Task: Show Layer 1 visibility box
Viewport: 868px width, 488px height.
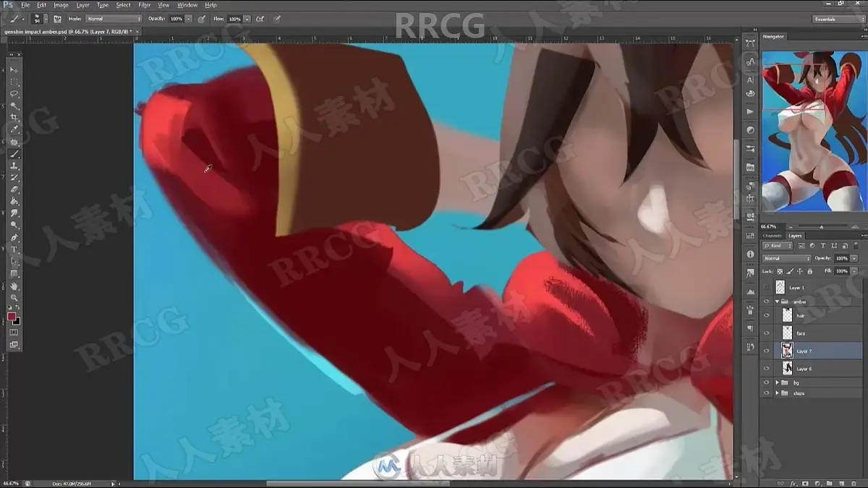Action: (767, 287)
